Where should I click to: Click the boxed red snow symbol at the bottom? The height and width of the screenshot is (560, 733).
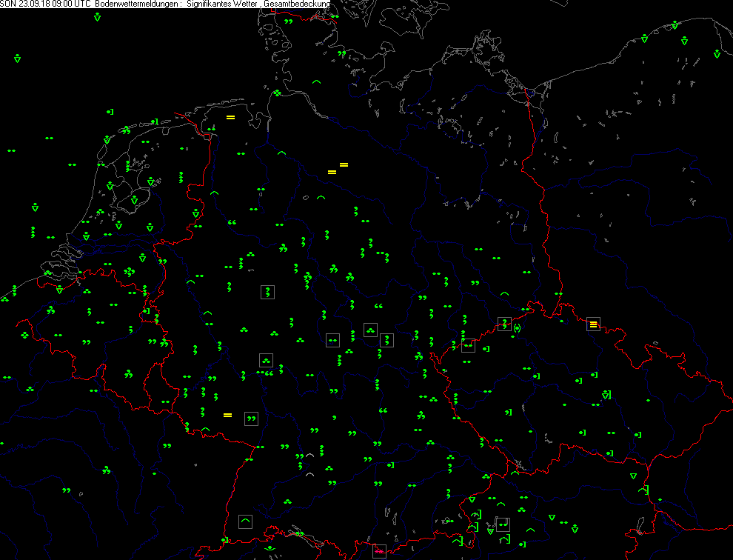(378, 550)
